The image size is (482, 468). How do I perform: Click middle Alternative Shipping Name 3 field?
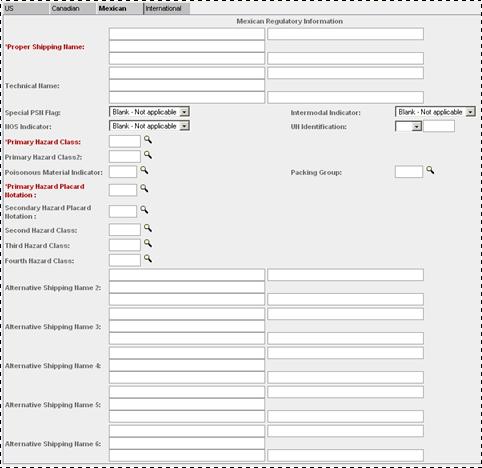tap(187, 326)
